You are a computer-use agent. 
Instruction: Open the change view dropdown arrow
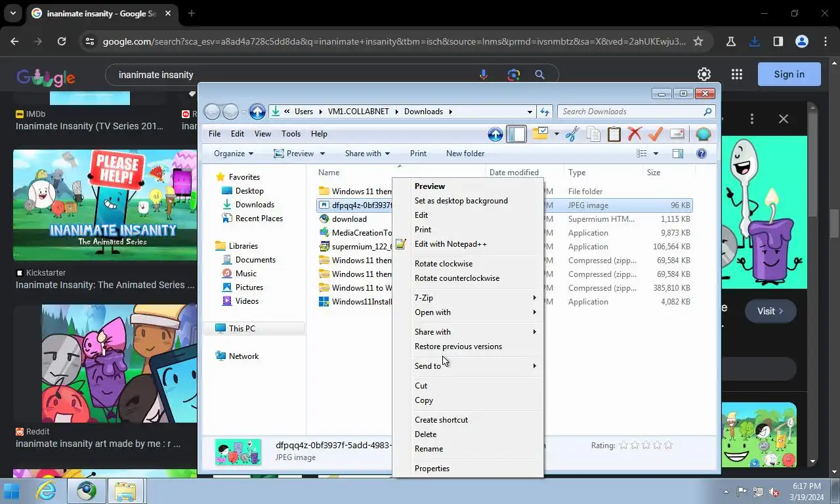(656, 154)
